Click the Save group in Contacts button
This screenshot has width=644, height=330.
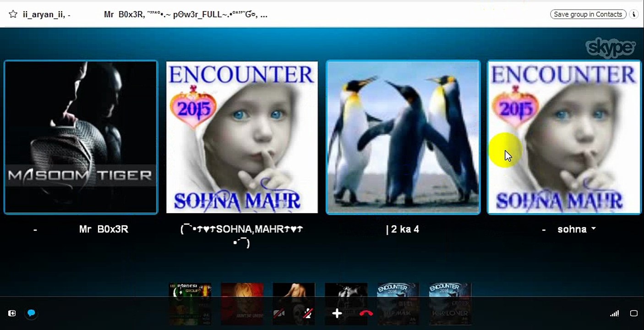pyautogui.click(x=588, y=14)
